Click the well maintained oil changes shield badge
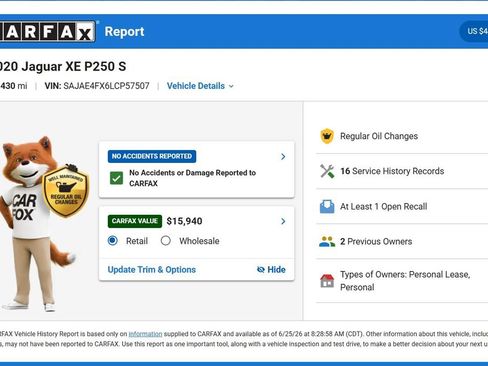This screenshot has height=366, width=488. click(x=66, y=191)
